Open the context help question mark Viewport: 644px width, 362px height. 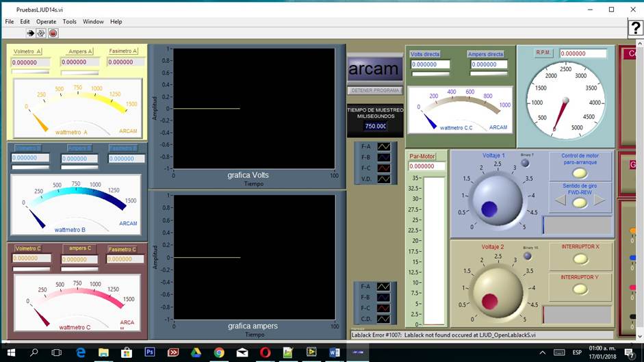(x=636, y=28)
